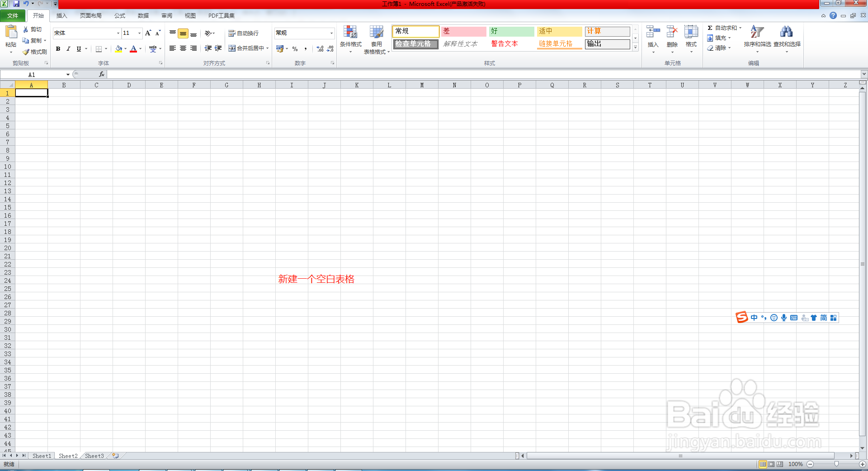The height and width of the screenshot is (471, 868).
Task: Decrease decimal places icon
Action: pyautogui.click(x=330, y=49)
